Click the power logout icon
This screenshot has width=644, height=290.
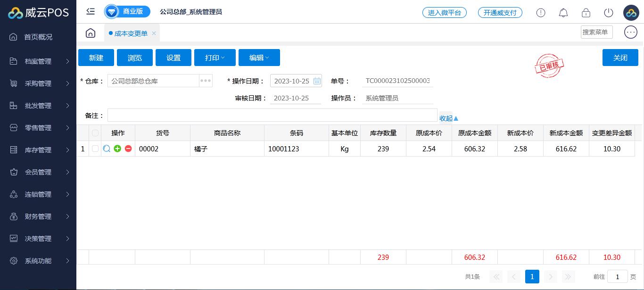(x=608, y=13)
